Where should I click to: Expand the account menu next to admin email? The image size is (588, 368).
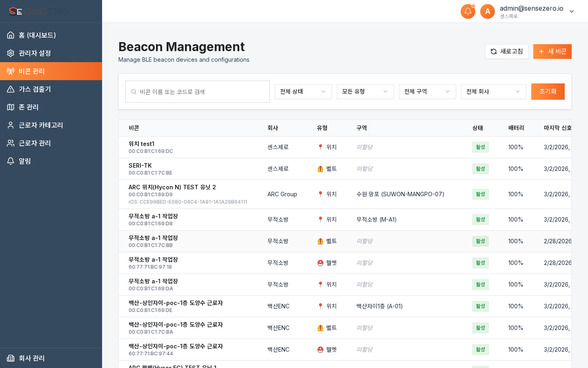tap(571, 11)
